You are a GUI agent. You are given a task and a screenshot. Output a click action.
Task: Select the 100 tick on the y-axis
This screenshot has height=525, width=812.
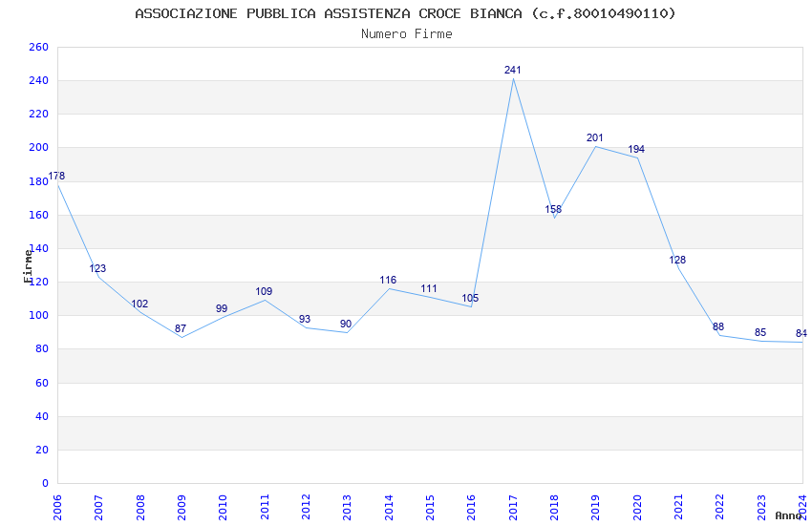click(39, 316)
